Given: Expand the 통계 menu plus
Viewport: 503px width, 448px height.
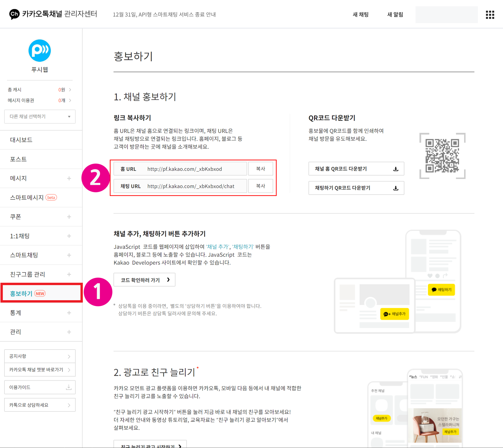Looking at the screenshot, I should tap(69, 313).
